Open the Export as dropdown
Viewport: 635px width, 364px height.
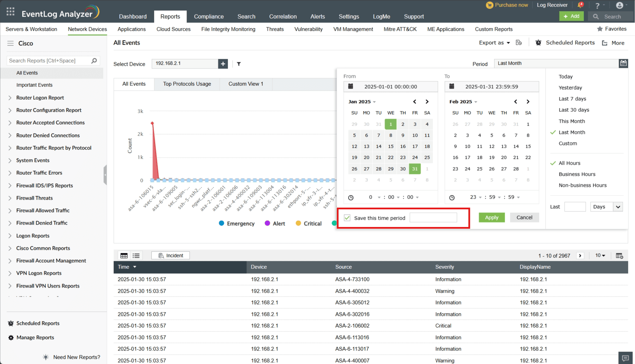(494, 43)
